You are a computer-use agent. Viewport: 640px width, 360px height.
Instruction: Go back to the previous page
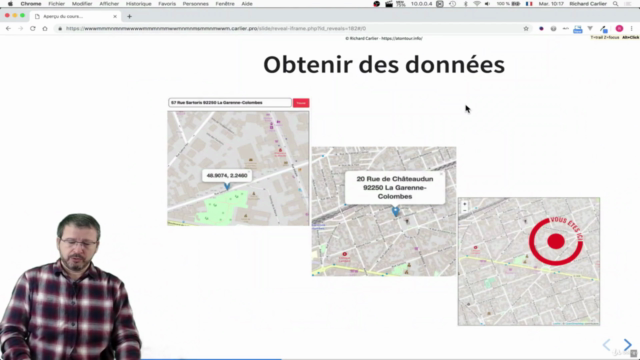pos(8,29)
